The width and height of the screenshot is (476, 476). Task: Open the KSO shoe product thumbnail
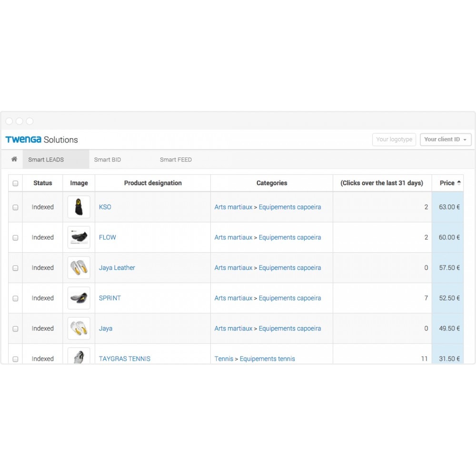pos(79,207)
